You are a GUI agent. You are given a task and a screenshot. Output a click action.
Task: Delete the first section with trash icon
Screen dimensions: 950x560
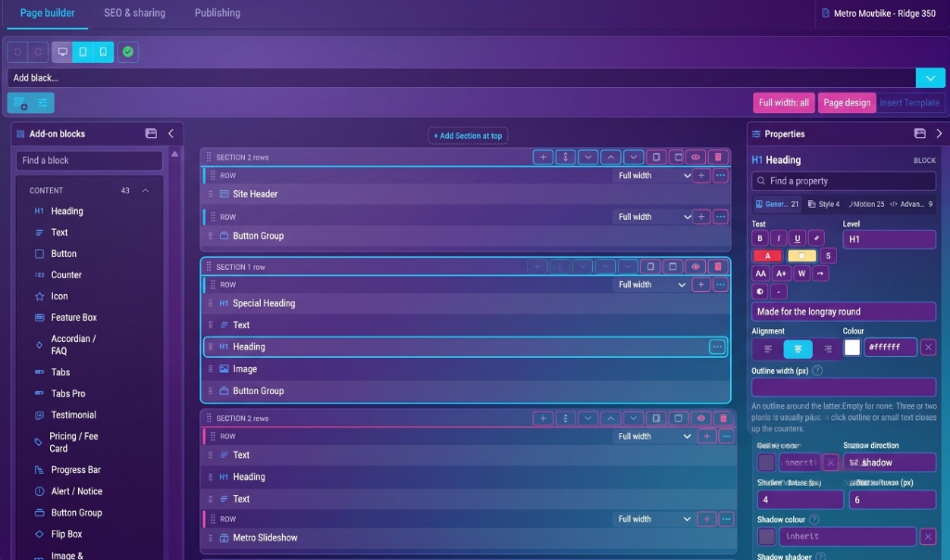(718, 158)
